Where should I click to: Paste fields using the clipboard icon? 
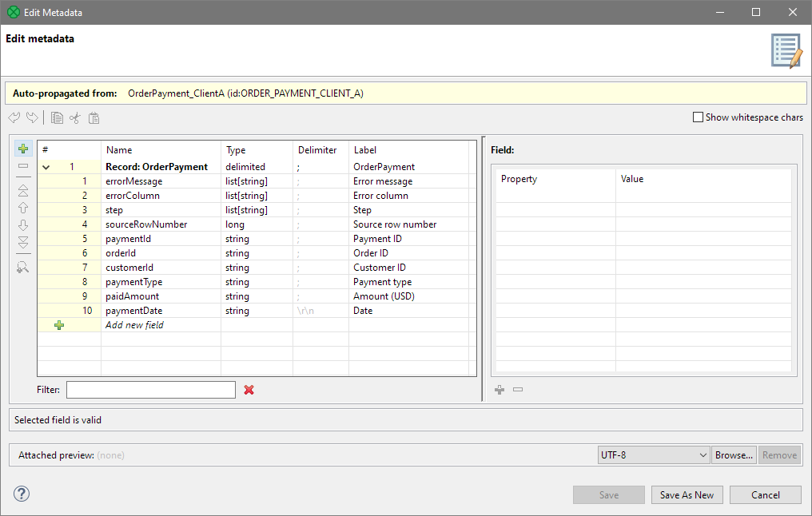pyautogui.click(x=94, y=117)
